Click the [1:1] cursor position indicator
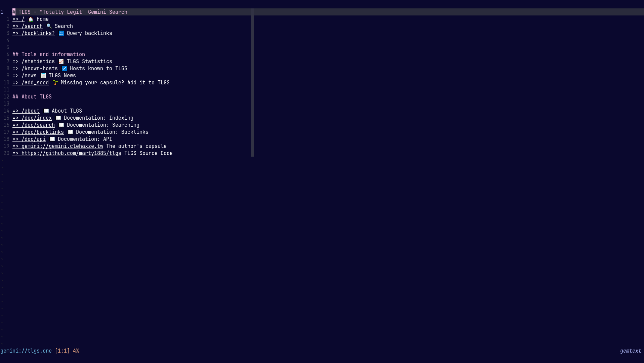 [62, 351]
